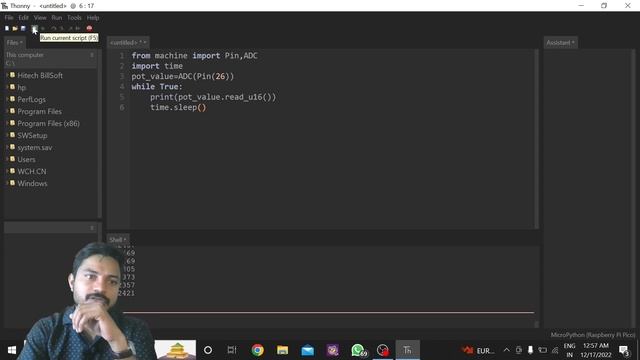Stop the running program with red icon

pyautogui.click(x=89, y=28)
